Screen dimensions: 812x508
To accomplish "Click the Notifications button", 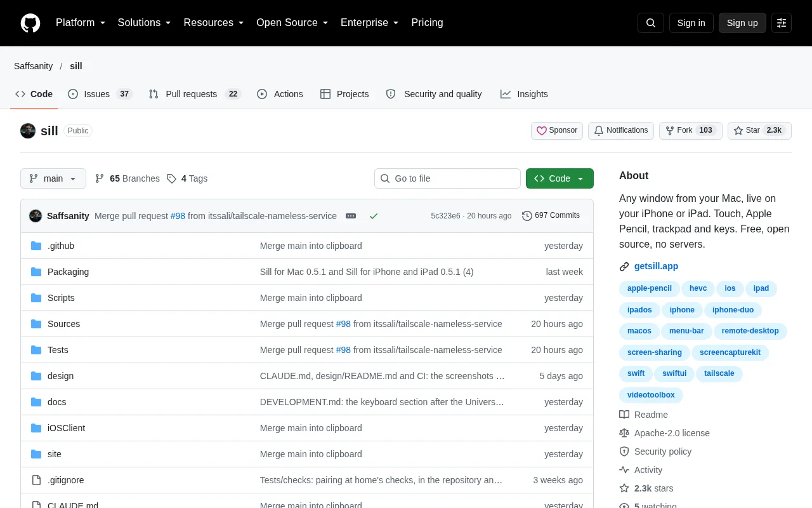I will (620, 131).
